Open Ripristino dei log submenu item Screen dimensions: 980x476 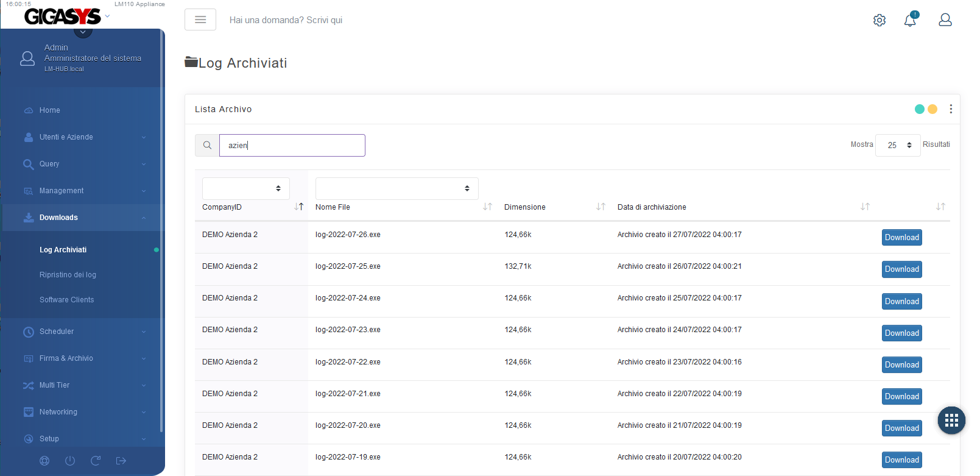click(x=68, y=275)
